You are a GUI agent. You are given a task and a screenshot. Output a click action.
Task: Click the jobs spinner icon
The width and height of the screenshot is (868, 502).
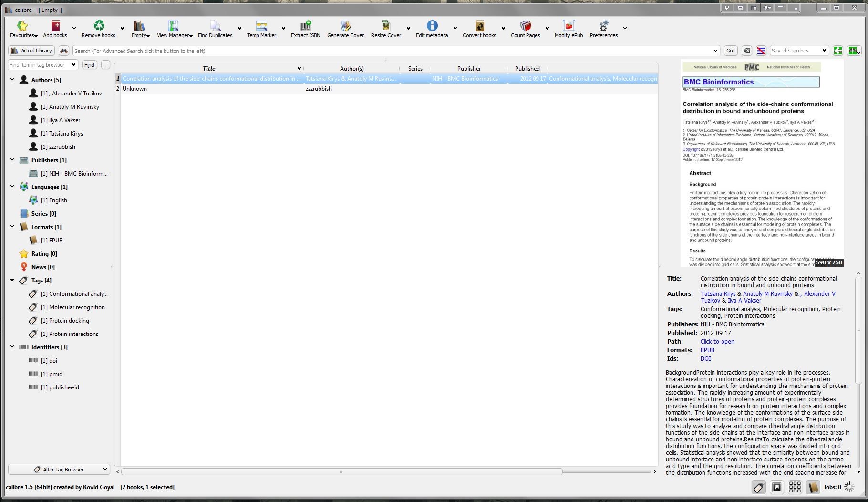[849, 487]
